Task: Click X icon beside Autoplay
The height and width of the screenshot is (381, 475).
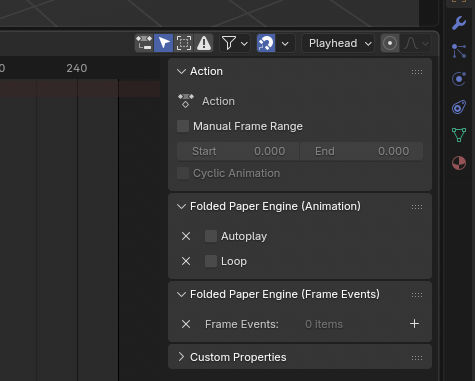Action: click(186, 236)
